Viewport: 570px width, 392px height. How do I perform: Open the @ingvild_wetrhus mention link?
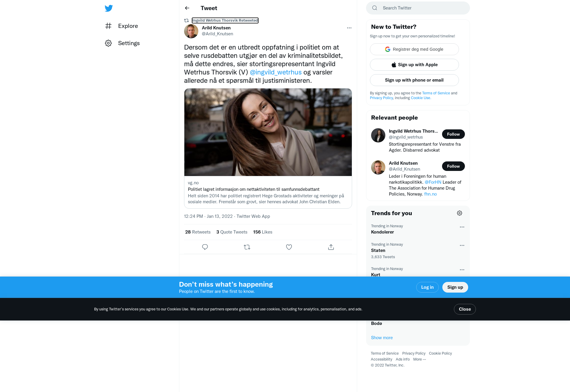tap(275, 72)
